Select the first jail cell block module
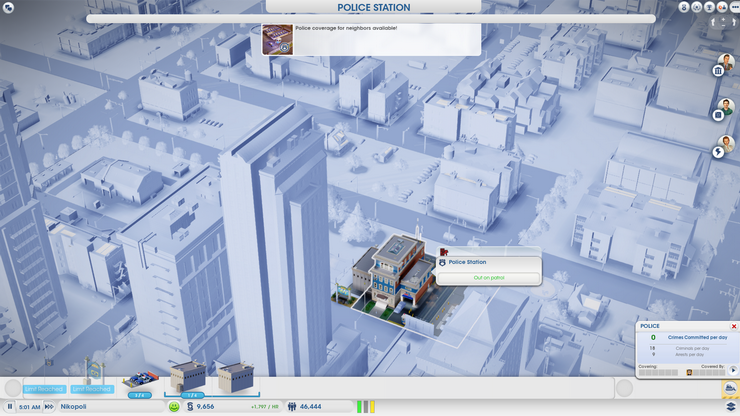Viewport: 740px width, 416px height. 188,378
